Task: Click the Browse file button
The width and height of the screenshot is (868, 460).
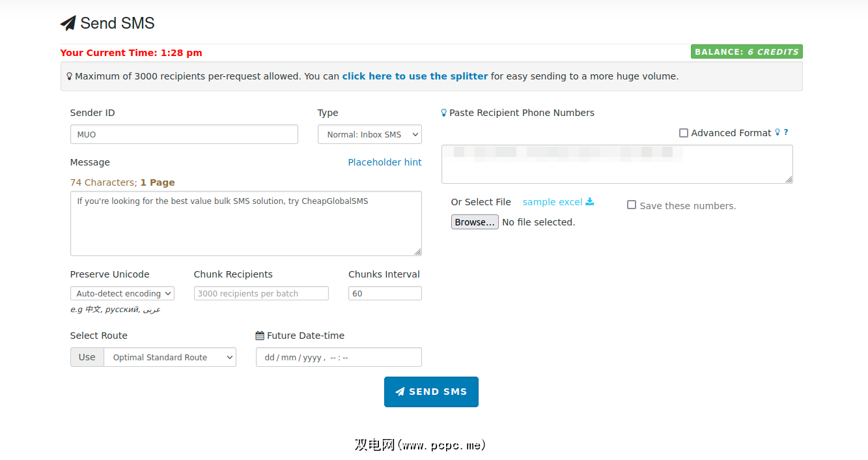Action: coord(475,222)
